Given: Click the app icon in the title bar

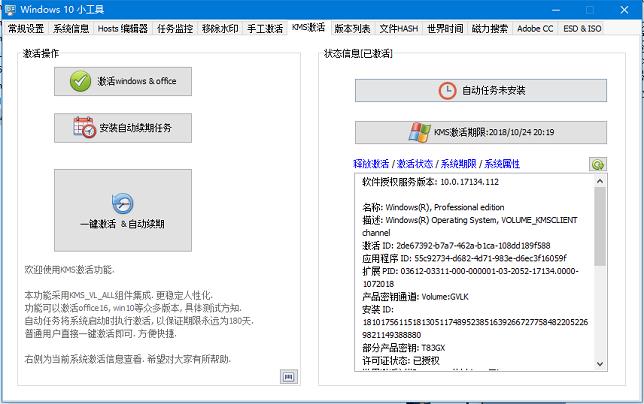Looking at the screenshot, I should tap(10, 9).
